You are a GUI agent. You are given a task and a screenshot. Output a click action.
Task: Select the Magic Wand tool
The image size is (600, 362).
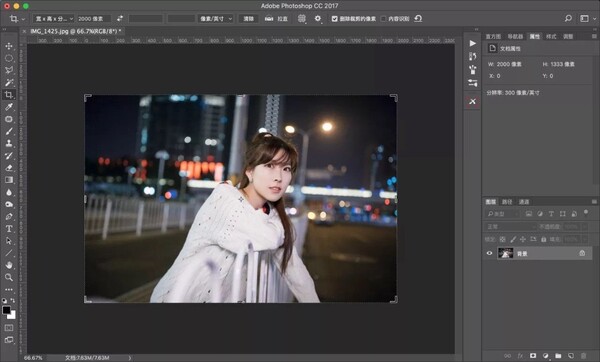tap(9, 82)
